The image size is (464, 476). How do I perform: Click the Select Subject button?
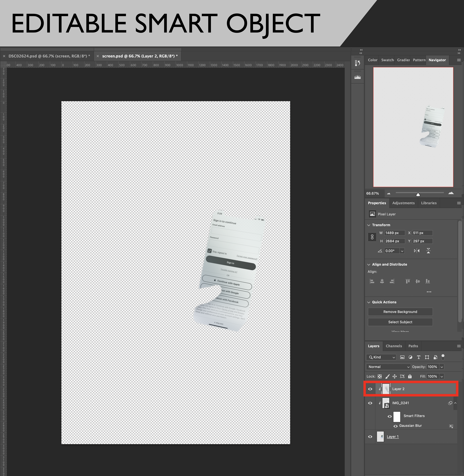400,322
